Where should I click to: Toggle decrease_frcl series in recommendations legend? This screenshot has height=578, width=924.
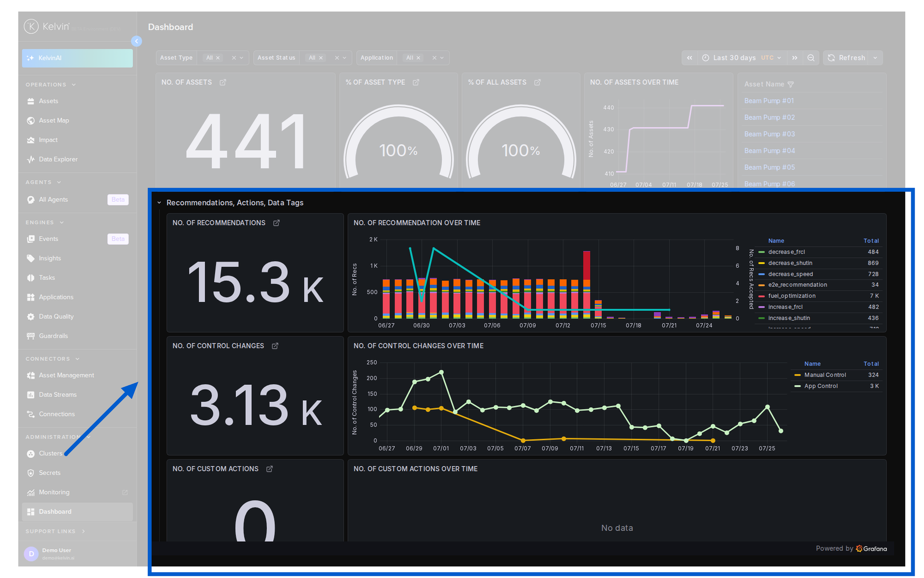tap(786, 252)
